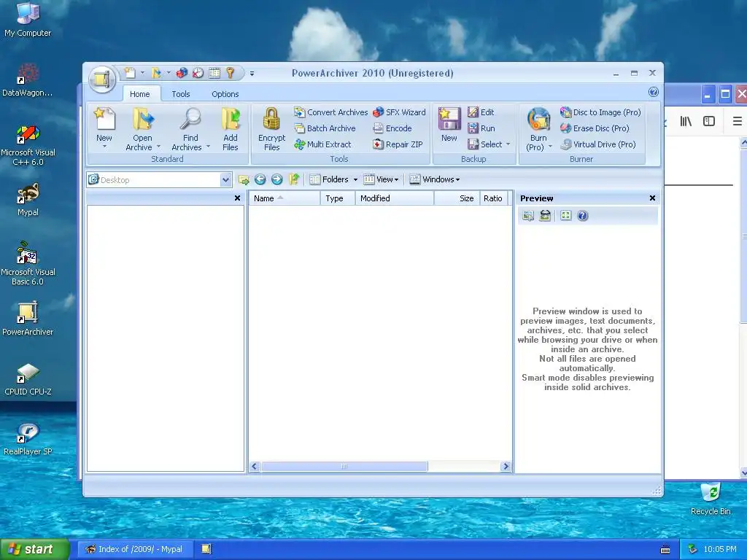
Task: Switch to the Options ribbon tab
Action: [x=225, y=94]
